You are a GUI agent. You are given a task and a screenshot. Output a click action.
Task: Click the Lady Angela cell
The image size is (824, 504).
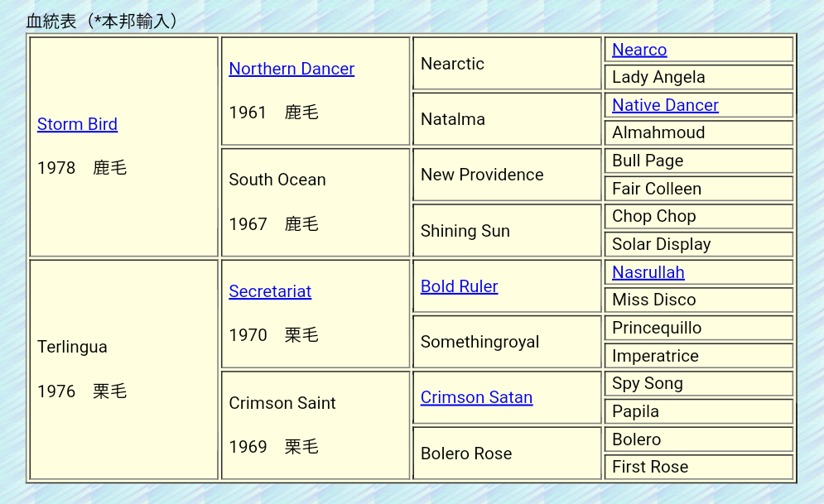coord(658,77)
